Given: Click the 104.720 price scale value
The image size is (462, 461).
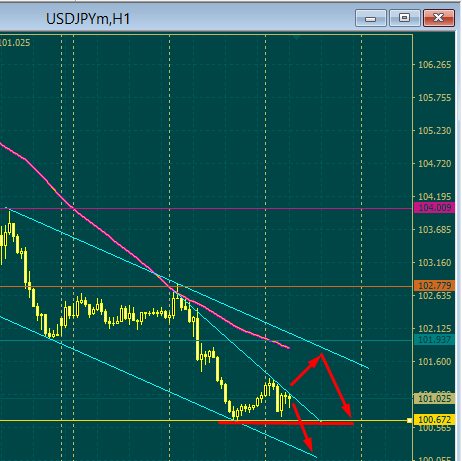Looking at the screenshot, I should point(434,164).
